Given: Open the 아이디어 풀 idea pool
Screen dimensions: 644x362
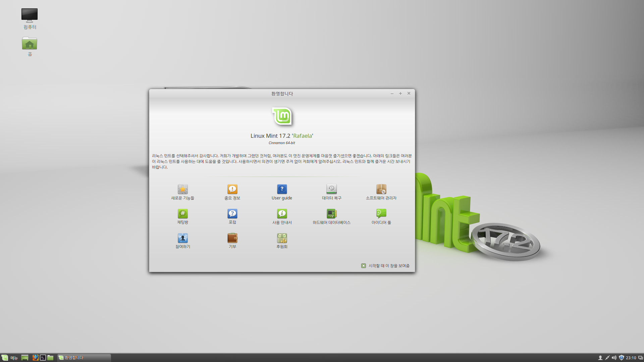Looking at the screenshot, I should (381, 217).
